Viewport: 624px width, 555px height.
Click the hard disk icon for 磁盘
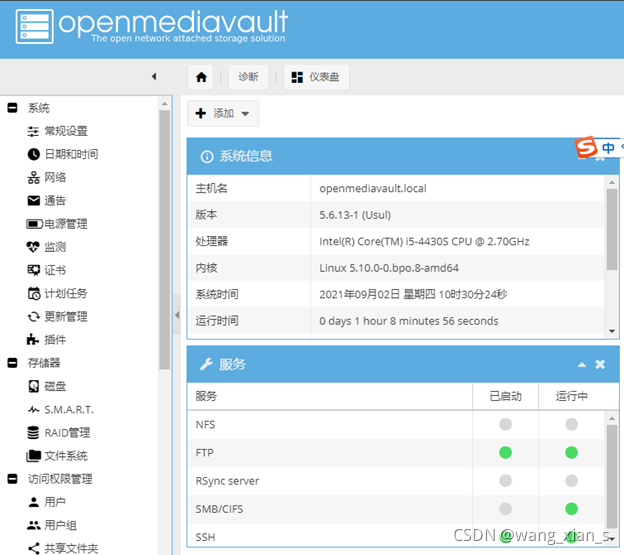(34, 386)
